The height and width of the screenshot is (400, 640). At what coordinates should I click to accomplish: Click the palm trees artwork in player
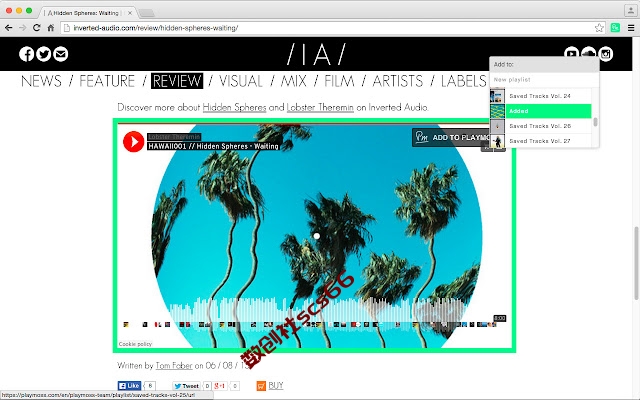319,235
